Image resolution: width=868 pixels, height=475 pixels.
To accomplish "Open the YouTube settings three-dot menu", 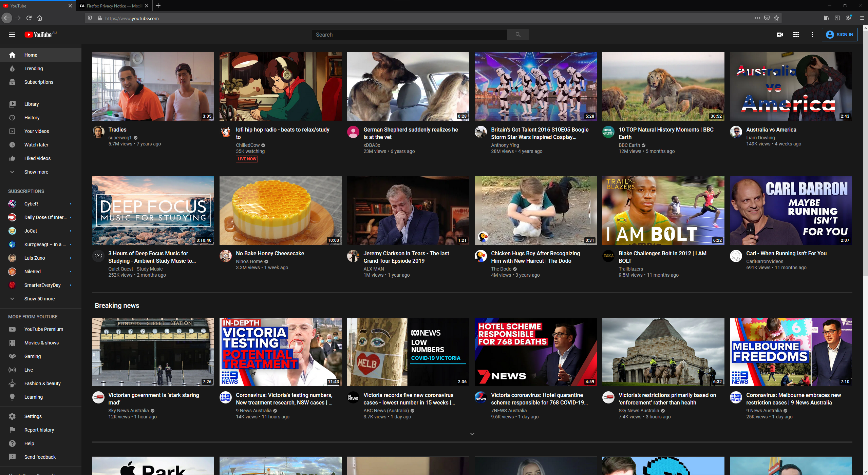I will [x=812, y=35].
